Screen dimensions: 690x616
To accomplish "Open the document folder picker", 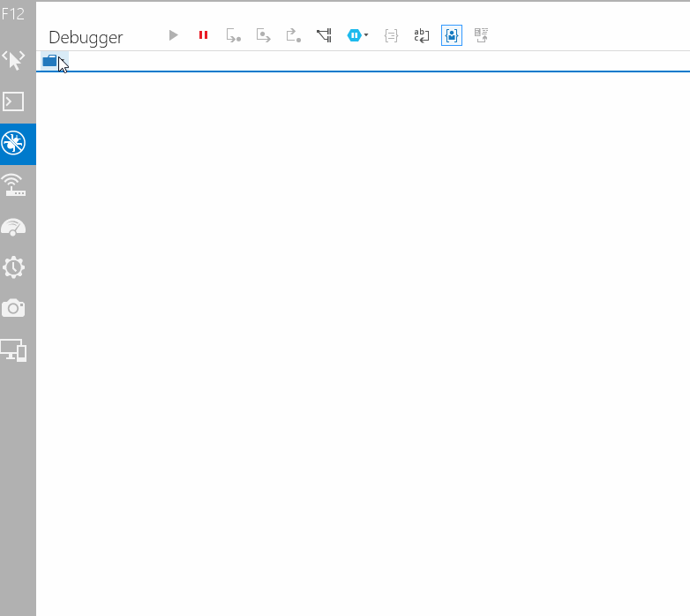I will tap(54, 61).
